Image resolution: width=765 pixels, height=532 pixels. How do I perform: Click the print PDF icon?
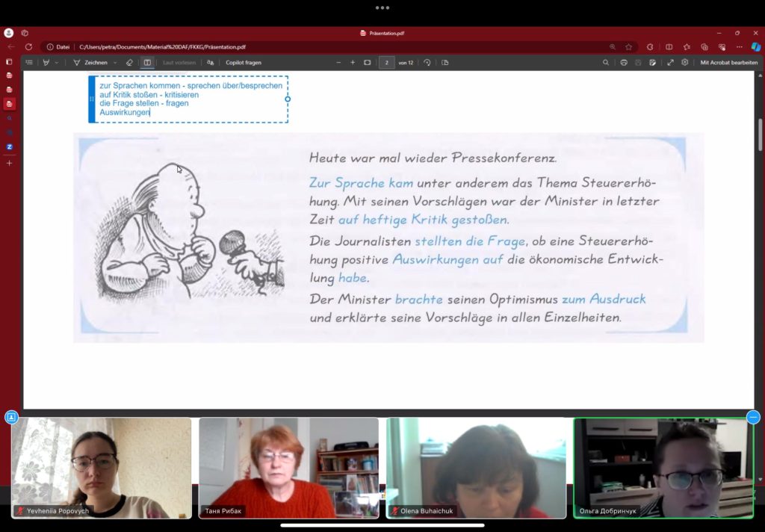(x=624, y=63)
